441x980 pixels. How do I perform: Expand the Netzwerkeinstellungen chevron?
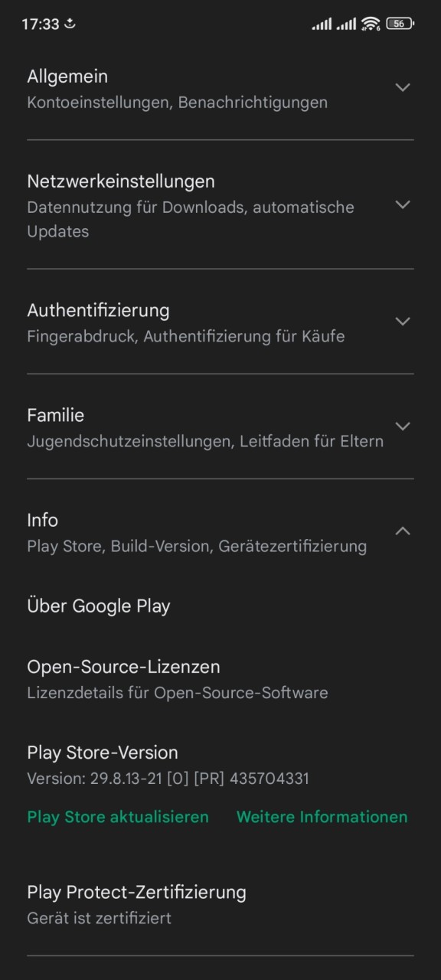[x=403, y=204]
